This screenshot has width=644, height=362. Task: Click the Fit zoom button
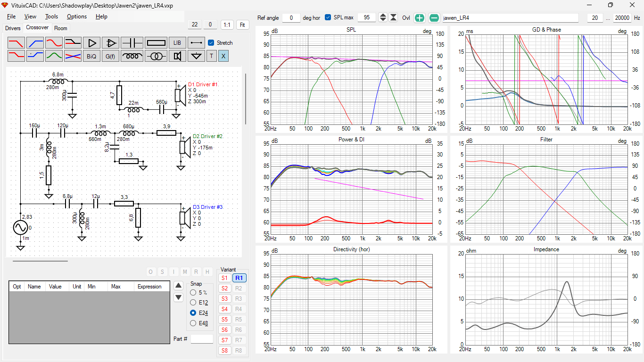[243, 25]
